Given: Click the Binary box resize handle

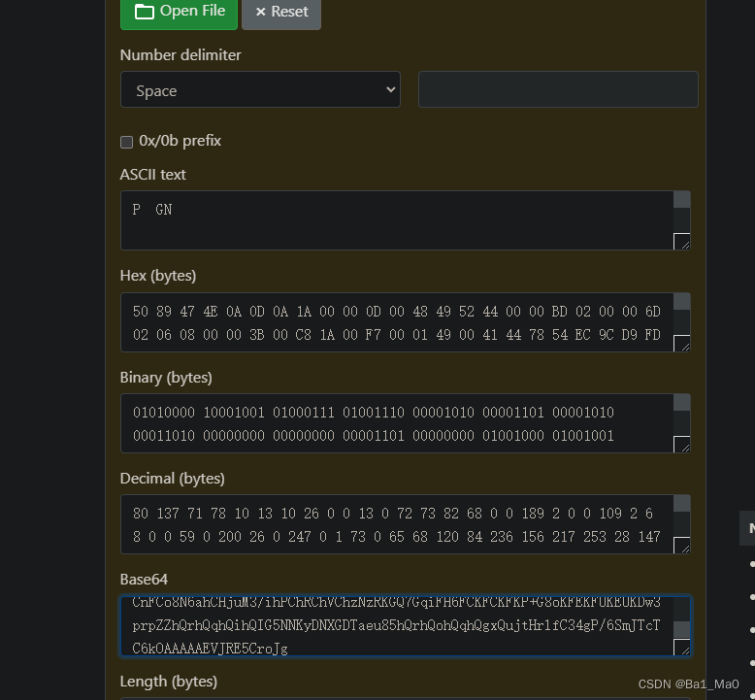Looking at the screenshot, I should pyautogui.click(x=682, y=445).
